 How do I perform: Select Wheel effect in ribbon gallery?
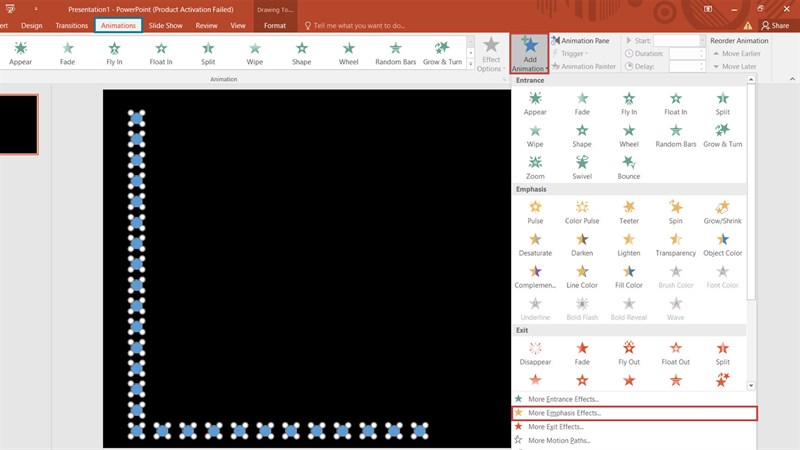(x=348, y=53)
